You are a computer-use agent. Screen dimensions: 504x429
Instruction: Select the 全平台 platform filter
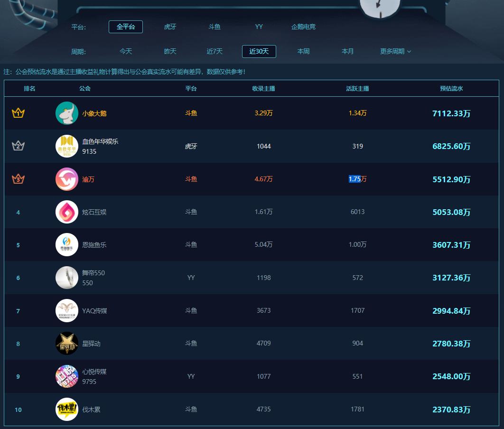click(x=126, y=27)
